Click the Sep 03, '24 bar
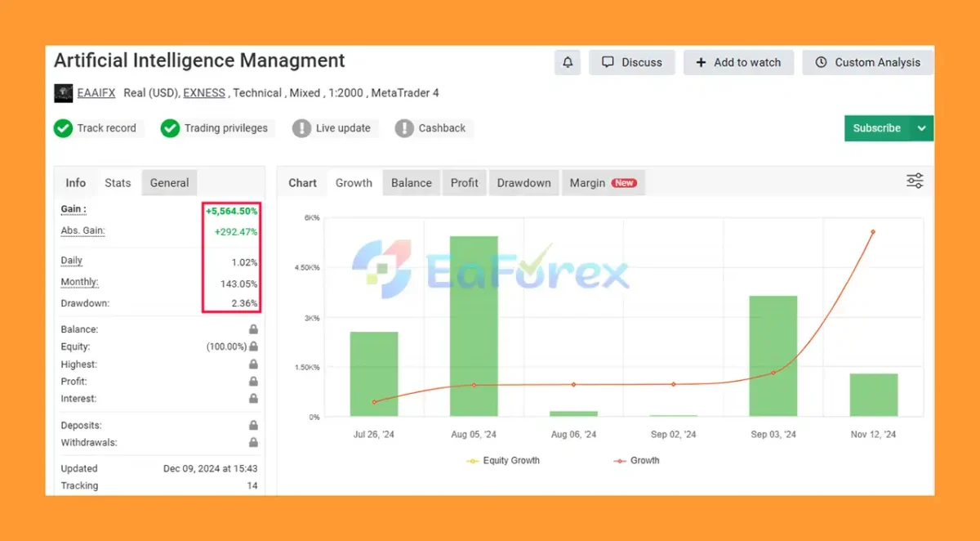This screenshot has width=980, height=541. pos(773,356)
